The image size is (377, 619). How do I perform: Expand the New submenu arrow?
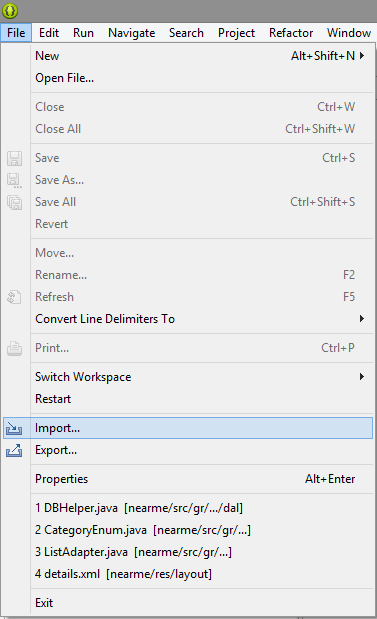[362, 56]
